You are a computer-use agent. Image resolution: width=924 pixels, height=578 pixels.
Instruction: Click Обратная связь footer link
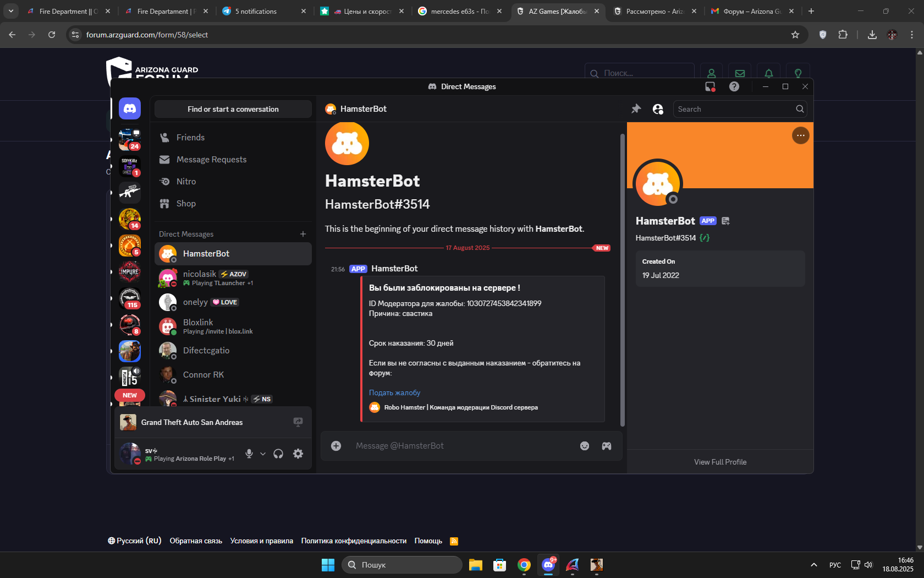[x=196, y=541]
